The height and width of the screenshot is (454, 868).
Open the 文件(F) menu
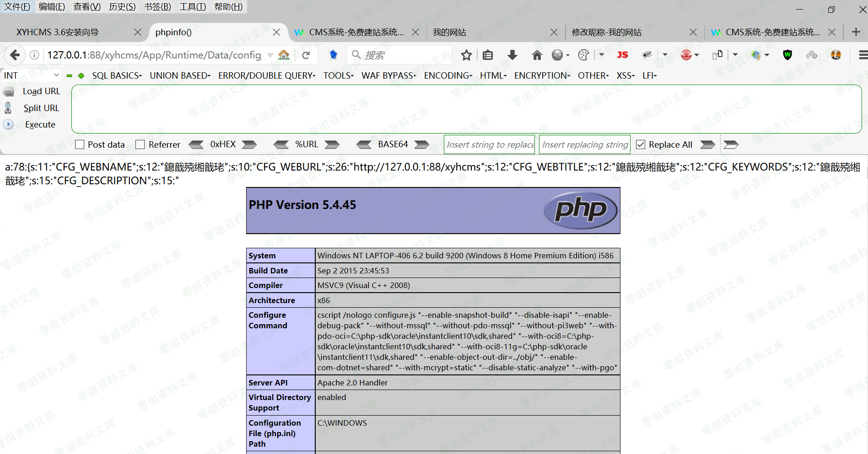(x=17, y=7)
